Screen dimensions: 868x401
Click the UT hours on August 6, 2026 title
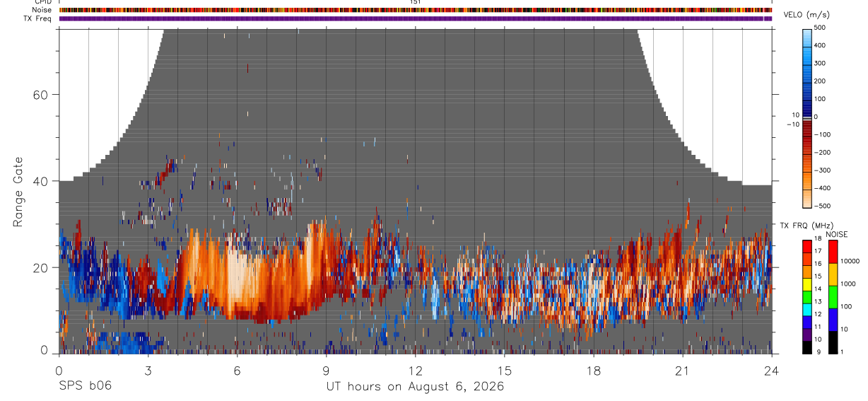pos(415,386)
